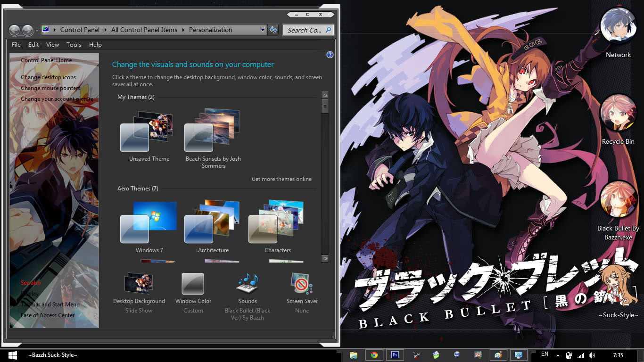Open the address bar history dropdown
644x362 pixels.
click(263, 30)
